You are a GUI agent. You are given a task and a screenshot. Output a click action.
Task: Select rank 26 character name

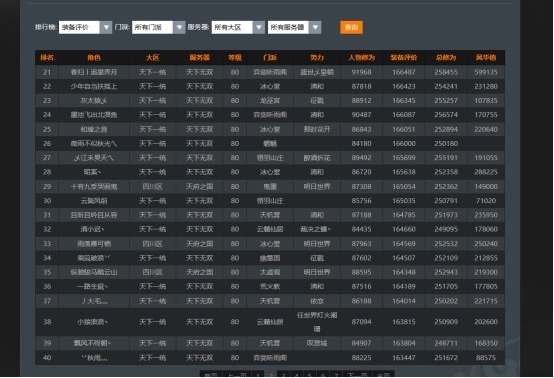coord(94,144)
